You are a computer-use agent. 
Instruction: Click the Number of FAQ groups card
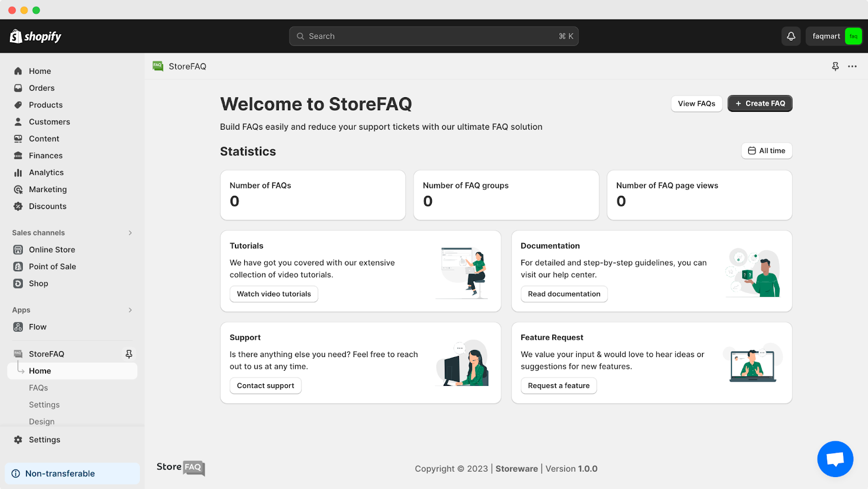pos(506,195)
